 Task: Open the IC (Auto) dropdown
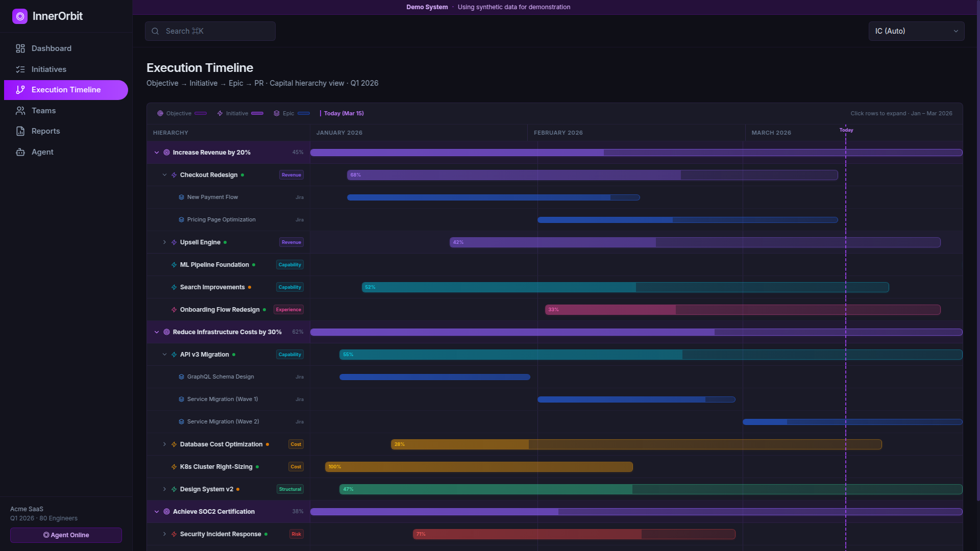(916, 31)
